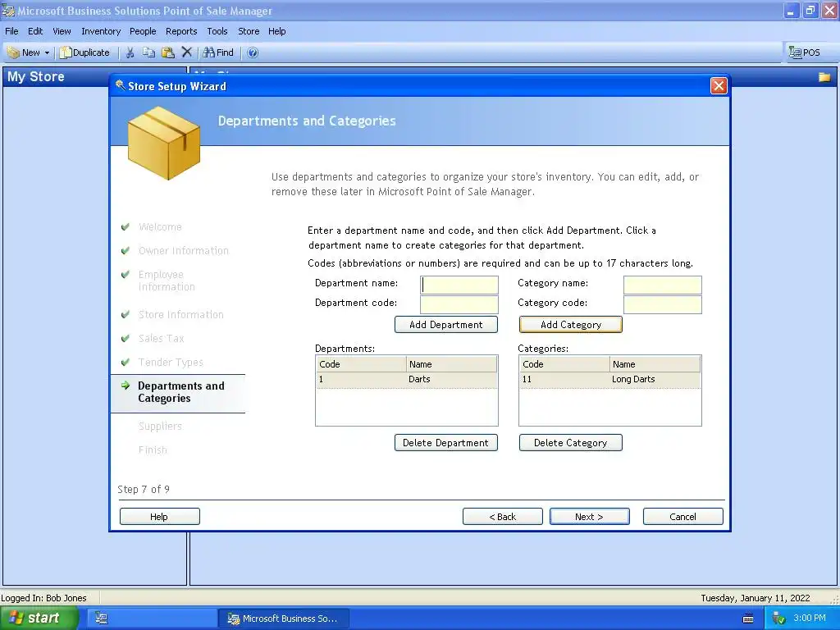The width and height of the screenshot is (840, 630).
Task: Launch POS from the toolbar
Action: (x=804, y=52)
